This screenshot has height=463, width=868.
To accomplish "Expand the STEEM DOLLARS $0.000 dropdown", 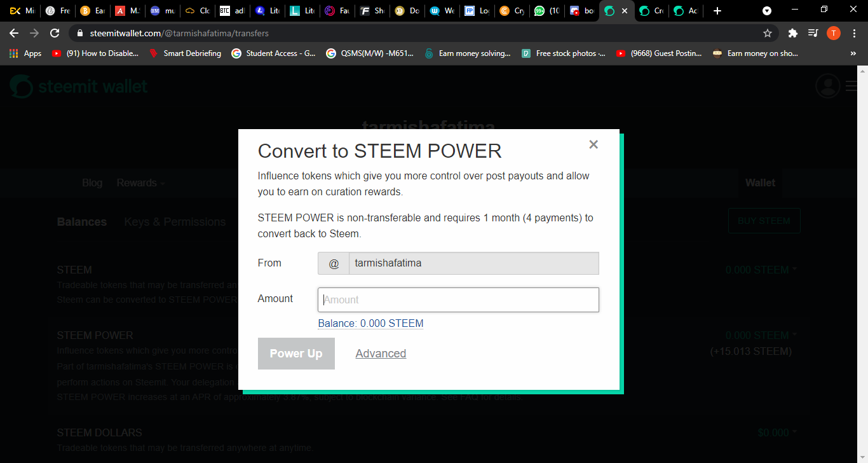I will [x=777, y=432].
